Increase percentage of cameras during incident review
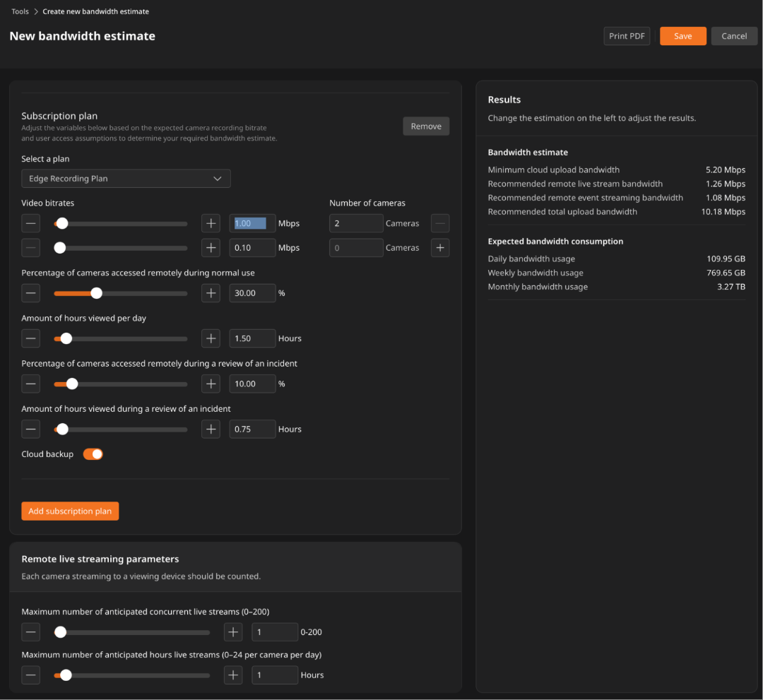This screenshot has width=763, height=700. (x=211, y=384)
